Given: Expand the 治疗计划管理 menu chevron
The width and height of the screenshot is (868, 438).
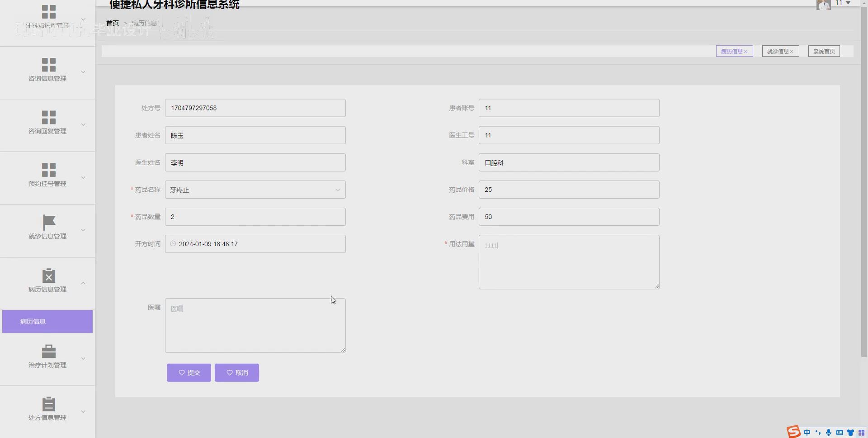Looking at the screenshot, I should tap(83, 358).
